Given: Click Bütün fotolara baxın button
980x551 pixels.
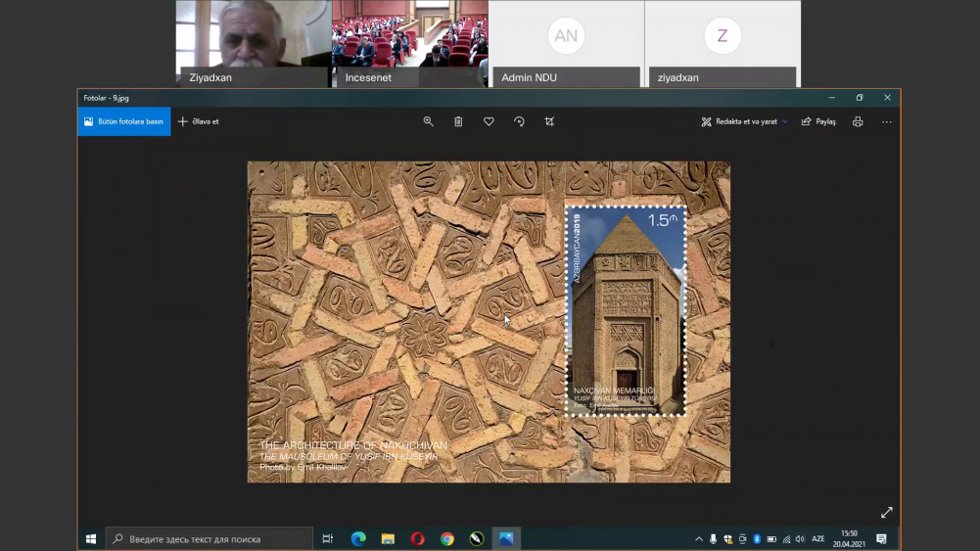Looking at the screenshot, I should point(123,121).
